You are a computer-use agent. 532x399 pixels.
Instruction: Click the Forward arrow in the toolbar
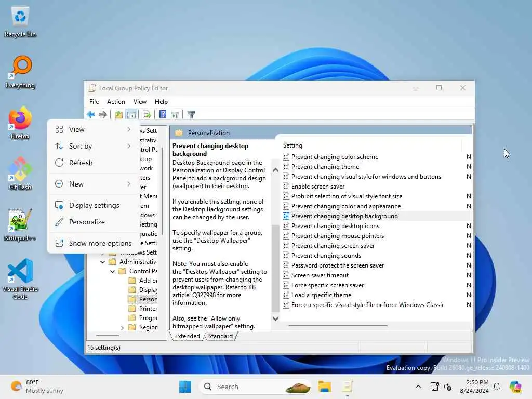pos(102,115)
